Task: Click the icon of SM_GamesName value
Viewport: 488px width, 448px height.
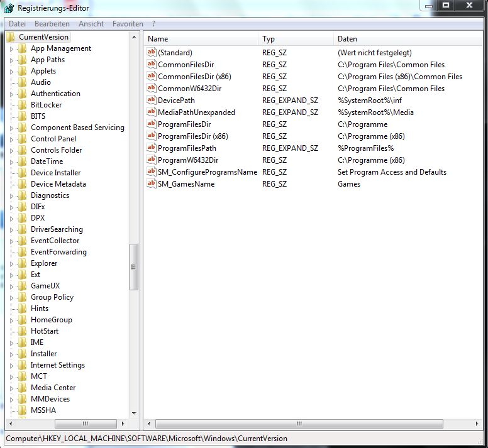Action: pyautogui.click(x=152, y=183)
